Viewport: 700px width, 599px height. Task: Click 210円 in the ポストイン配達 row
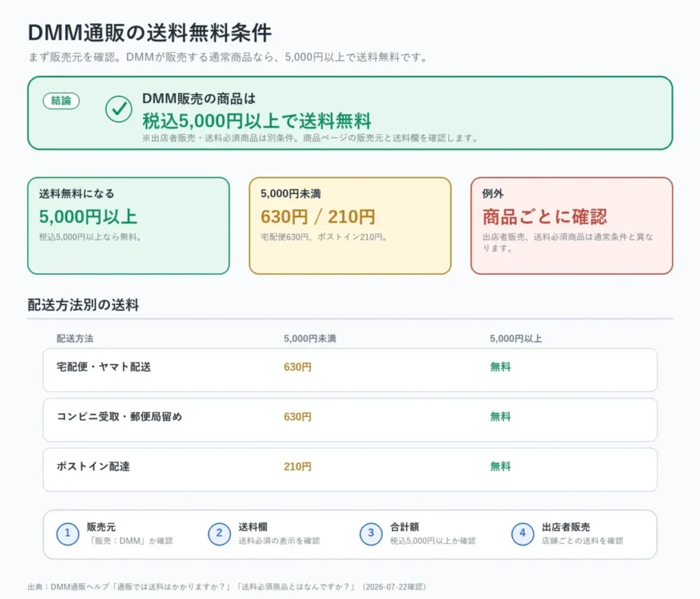[x=298, y=466]
